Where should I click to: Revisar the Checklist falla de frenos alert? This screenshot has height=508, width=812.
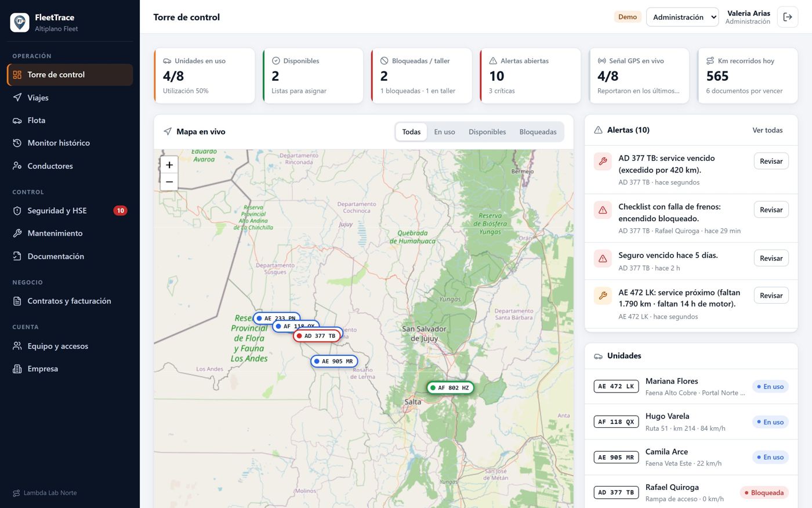point(771,210)
